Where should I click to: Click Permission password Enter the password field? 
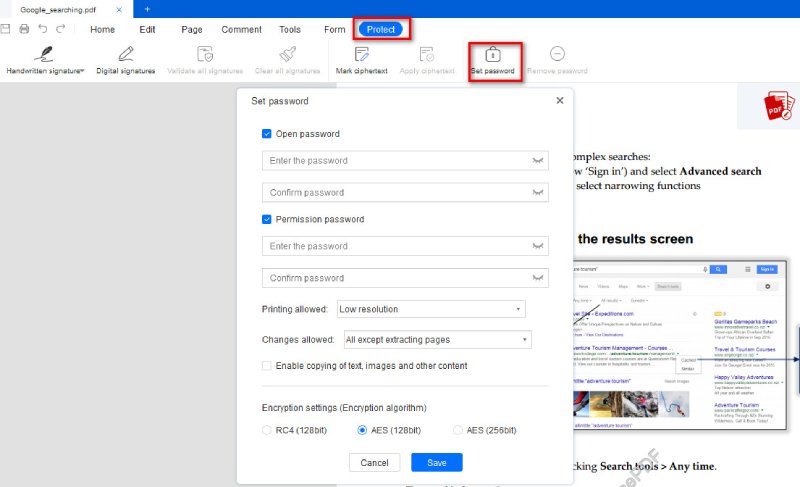click(405, 246)
